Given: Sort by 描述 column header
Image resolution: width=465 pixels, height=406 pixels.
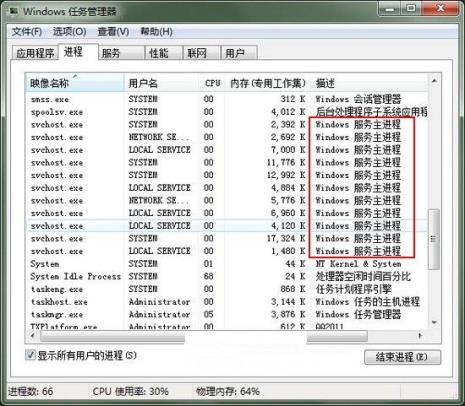Looking at the screenshot, I should point(369,83).
